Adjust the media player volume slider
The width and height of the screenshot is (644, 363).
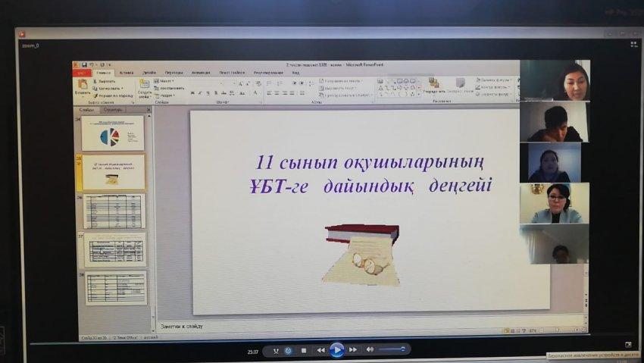392,349
